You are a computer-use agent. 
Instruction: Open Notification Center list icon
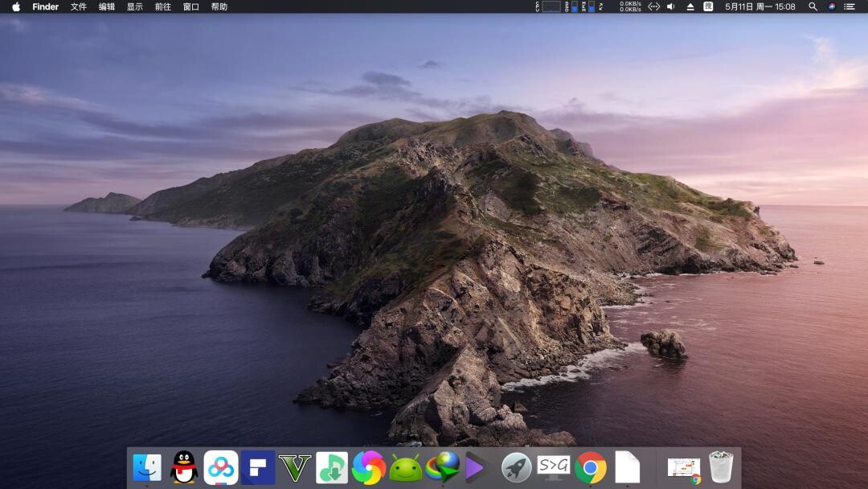pos(850,6)
